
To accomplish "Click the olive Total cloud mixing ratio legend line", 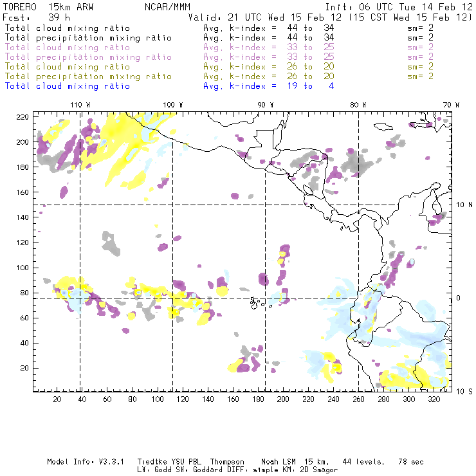I will pos(68,67).
